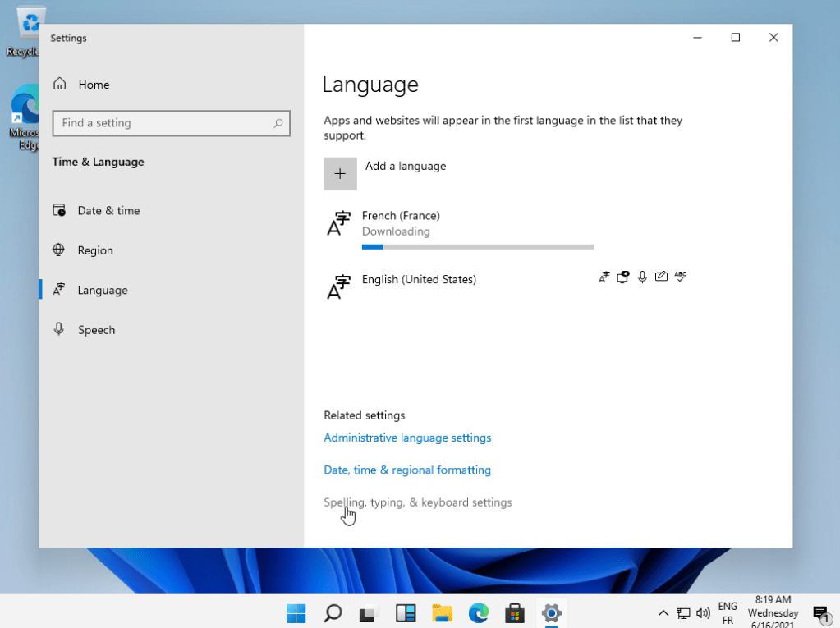Open Date & time settings page
The image size is (840, 628).
coord(108,211)
